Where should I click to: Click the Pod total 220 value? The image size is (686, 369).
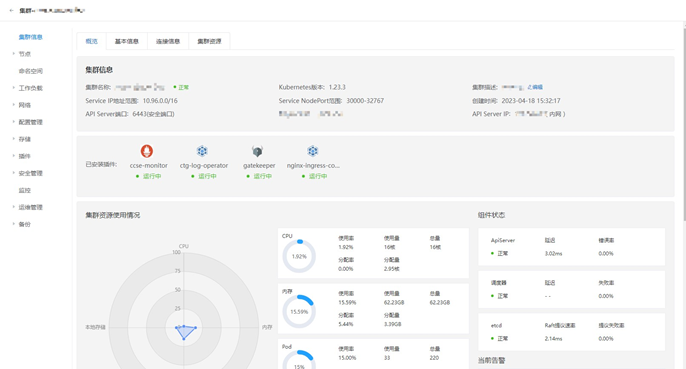(x=434, y=358)
